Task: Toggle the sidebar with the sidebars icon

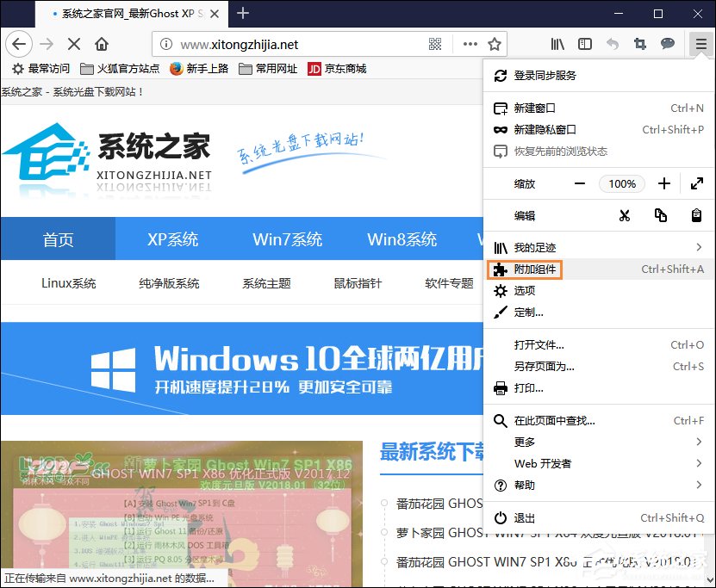Action: tap(586, 43)
